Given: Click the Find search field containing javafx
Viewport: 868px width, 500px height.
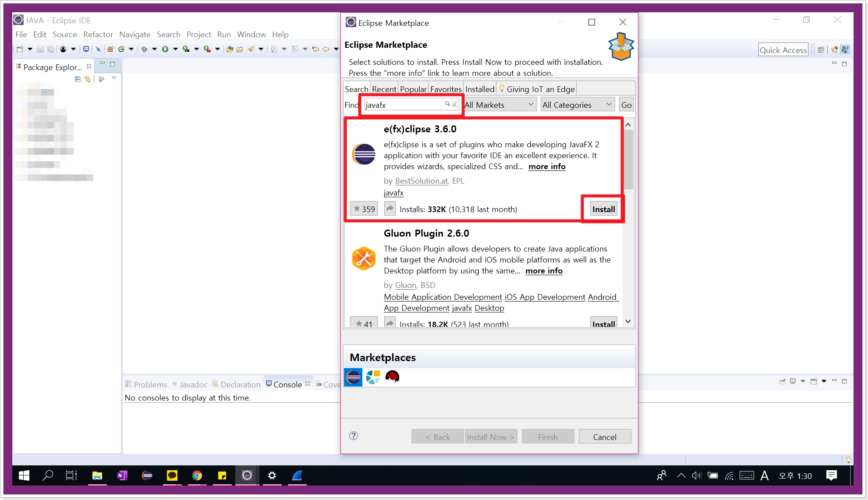Looking at the screenshot, I should coord(411,105).
